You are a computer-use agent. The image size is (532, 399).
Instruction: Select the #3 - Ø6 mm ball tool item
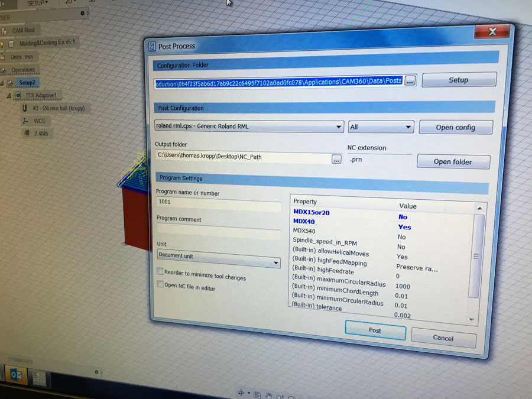(59, 108)
